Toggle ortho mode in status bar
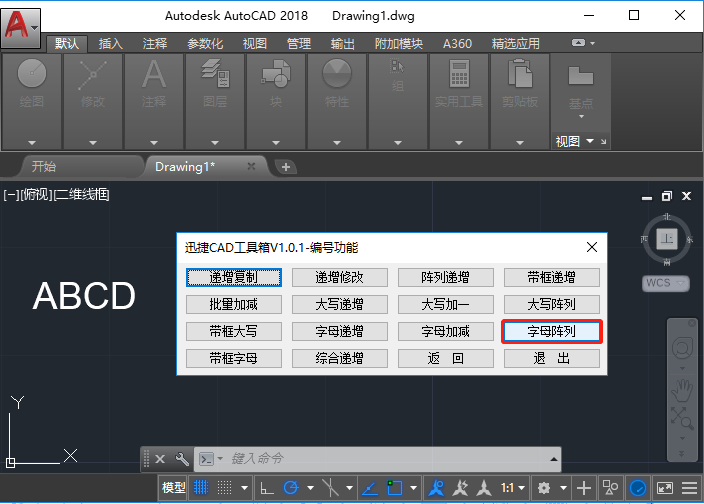This screenshot has height=504, width=704. tap(267, 488)
